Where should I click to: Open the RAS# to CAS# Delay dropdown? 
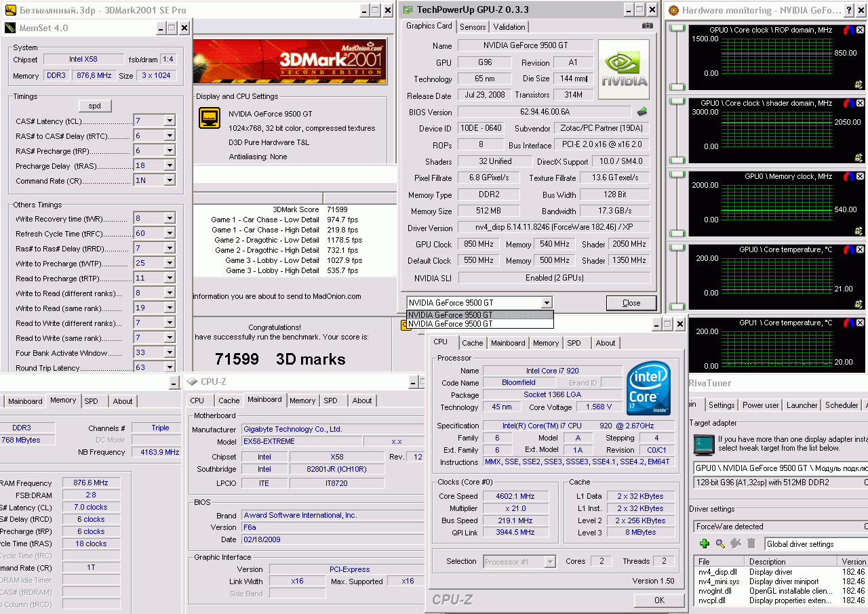[x=170, y=136]
